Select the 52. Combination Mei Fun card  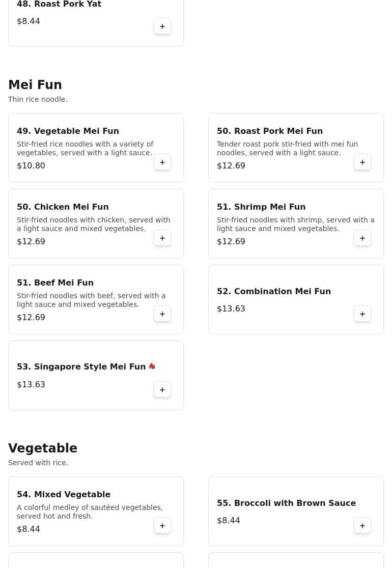(296, 300)
